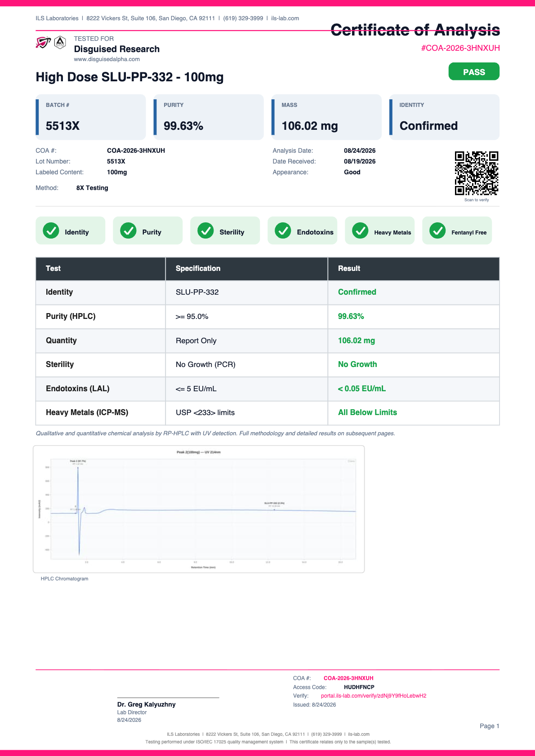The image size is (535, 756).
Task: Click the Disguised Research client name
Action: tap(117, 49)
